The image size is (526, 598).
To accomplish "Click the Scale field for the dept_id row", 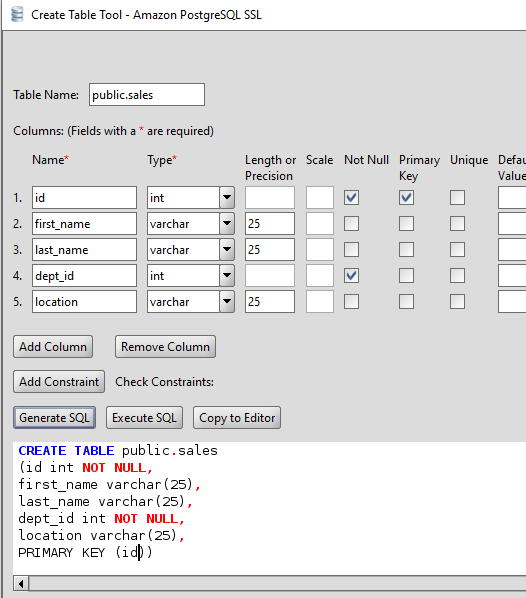I will point(320,275).
